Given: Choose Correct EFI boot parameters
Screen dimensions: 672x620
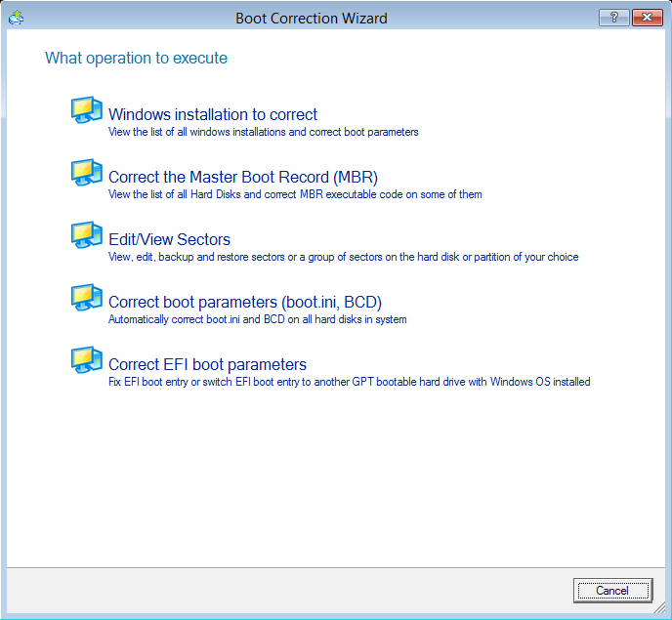Looking at the screenshot, I should click(207, 364).
